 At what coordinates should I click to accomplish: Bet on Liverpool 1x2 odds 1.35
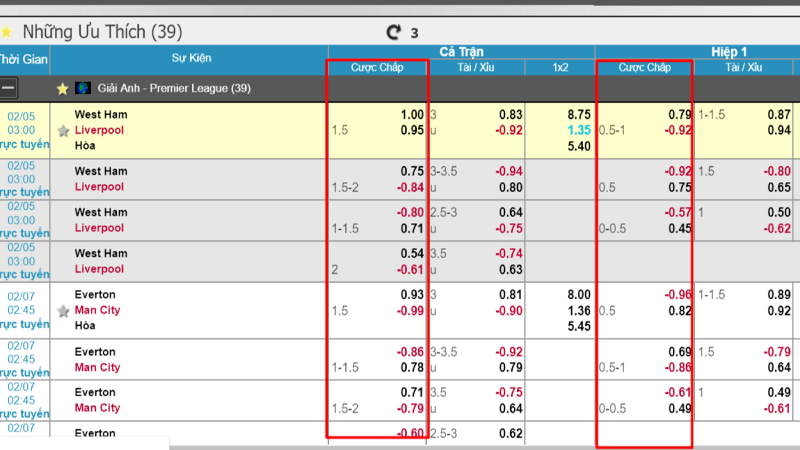[579, 131]
